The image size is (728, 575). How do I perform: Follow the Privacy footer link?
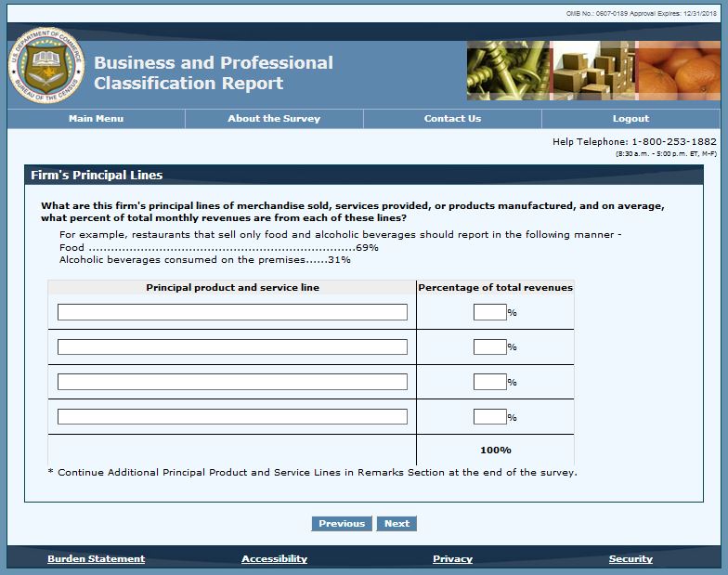[x=452, y=559]
